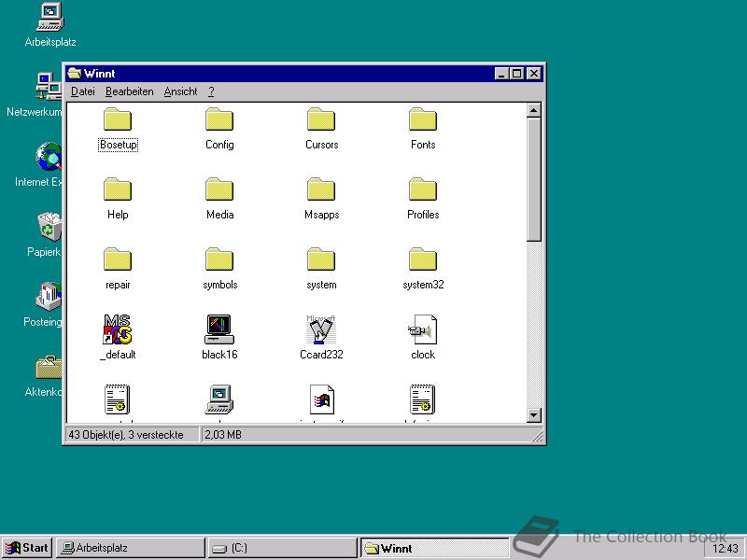This screenshot has height=560, width=747.
Task: Select the system folder icon
Action: point(321,259)
